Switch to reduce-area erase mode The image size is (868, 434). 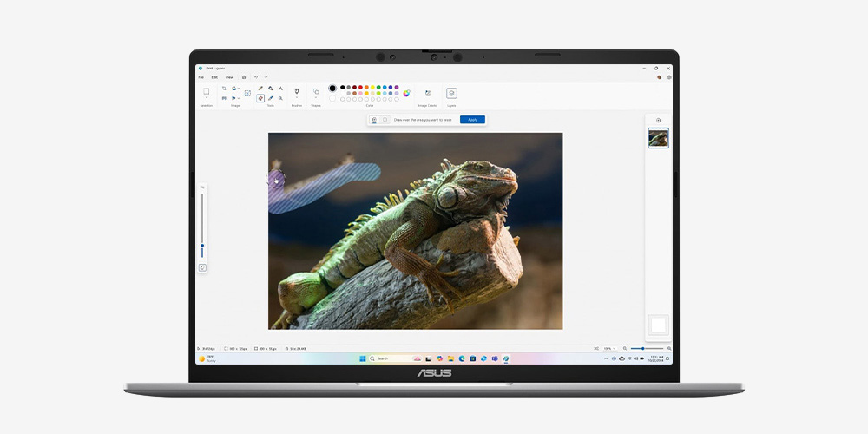coord(385,120)
